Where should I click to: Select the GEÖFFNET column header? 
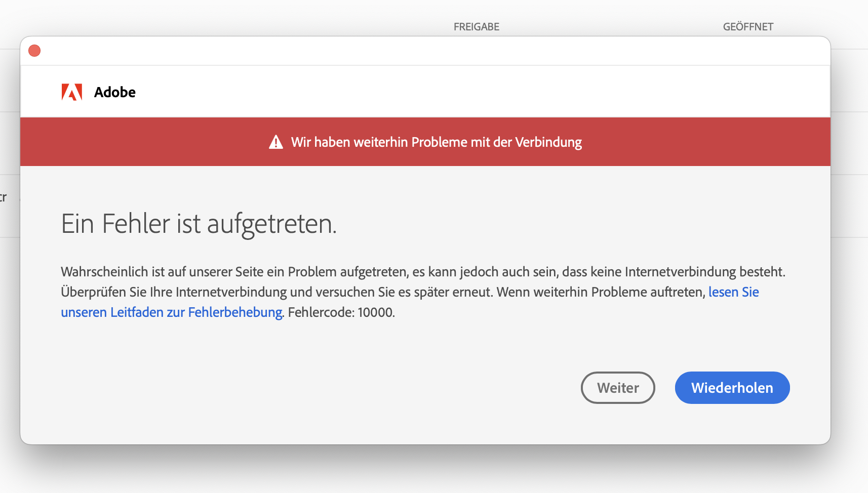(x=747, y=27)
